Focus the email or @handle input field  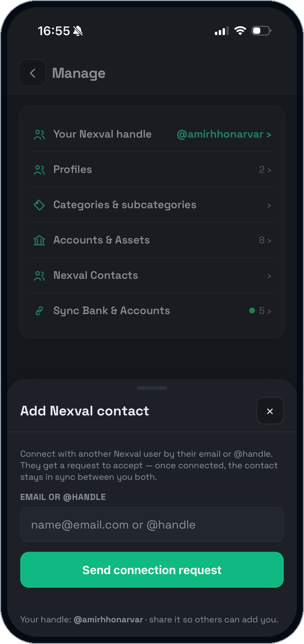click(x=152, y=525)
